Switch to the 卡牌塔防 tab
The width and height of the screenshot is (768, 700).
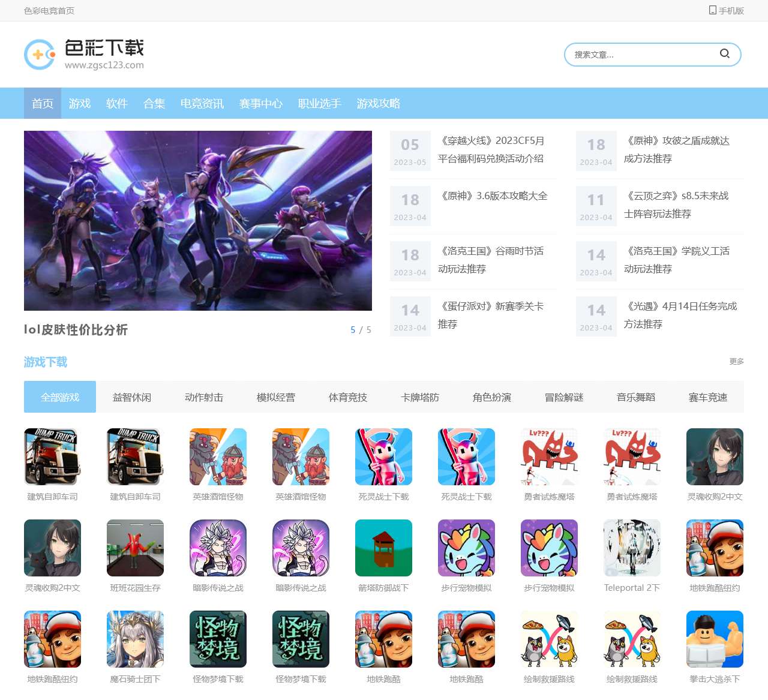point(420,396)
